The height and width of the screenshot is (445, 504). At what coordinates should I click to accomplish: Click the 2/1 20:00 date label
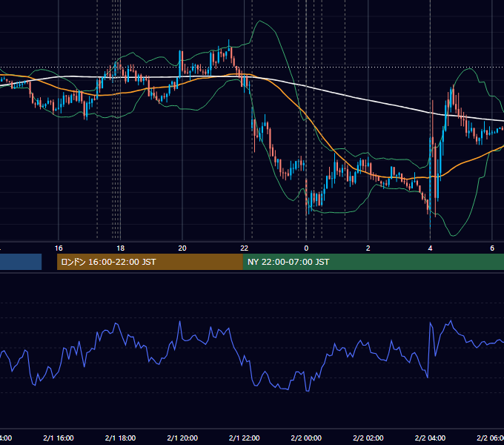tap(182, 438)
